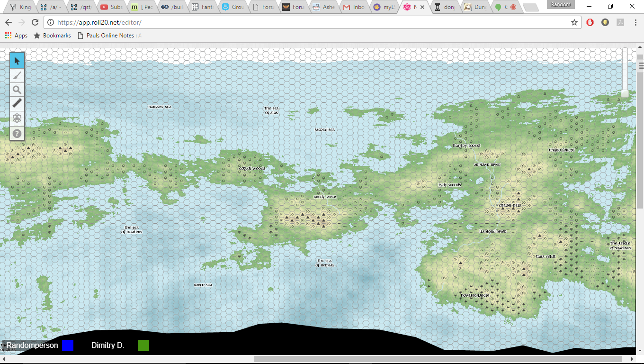The width and height of the screenshot is (644, 364).
Task: Click the Bredy River label
Action: click(325, 197)
